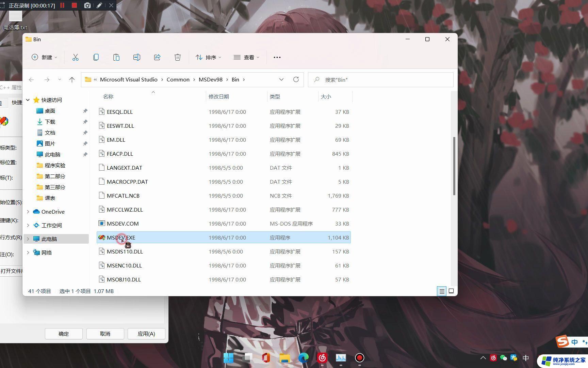
Task: Sort by 名称 column header
Action: (108, 96)
